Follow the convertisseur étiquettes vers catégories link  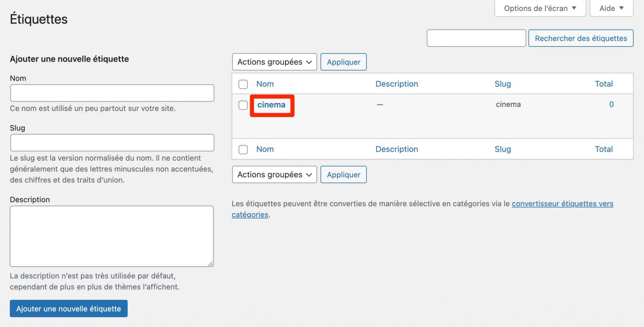coord(562,204)
